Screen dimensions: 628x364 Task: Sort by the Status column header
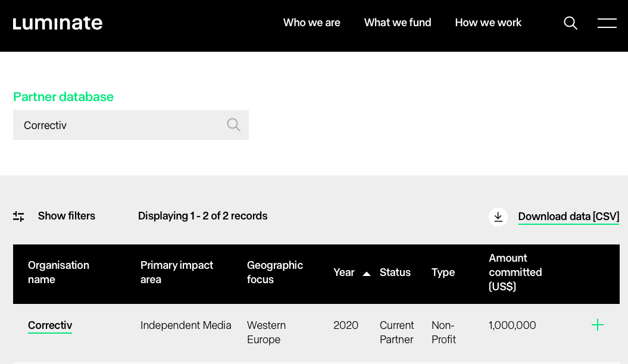[x=395, y=272]
